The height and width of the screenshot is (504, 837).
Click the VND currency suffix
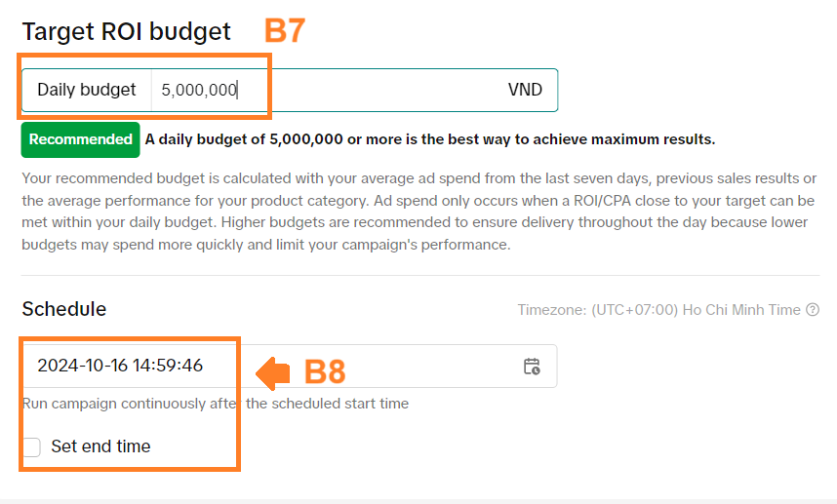click(x=525, y=90)
